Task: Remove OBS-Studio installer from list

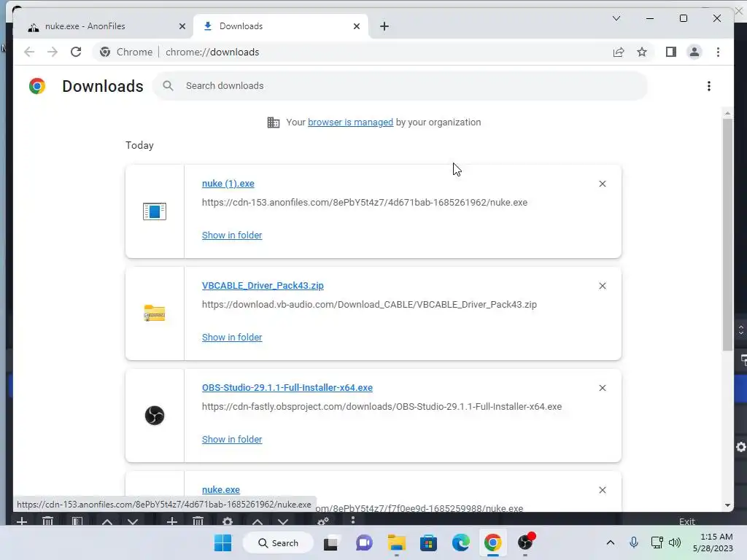Action: point(602,388)
